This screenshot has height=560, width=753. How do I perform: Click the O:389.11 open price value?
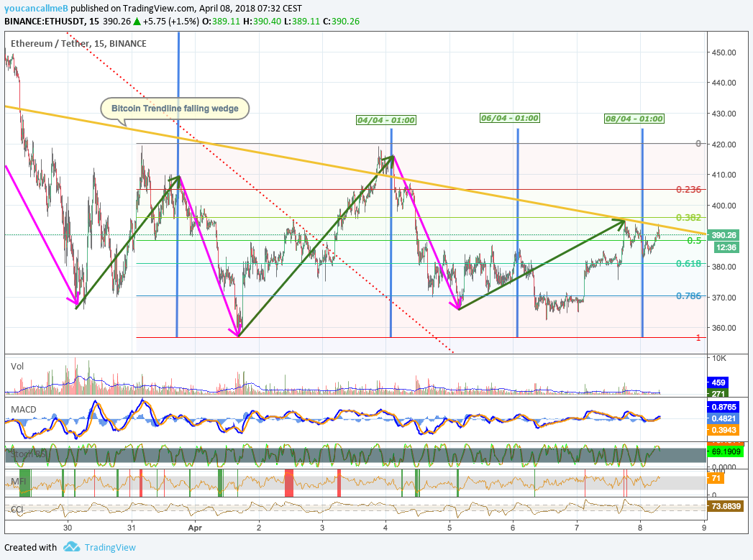221,21
